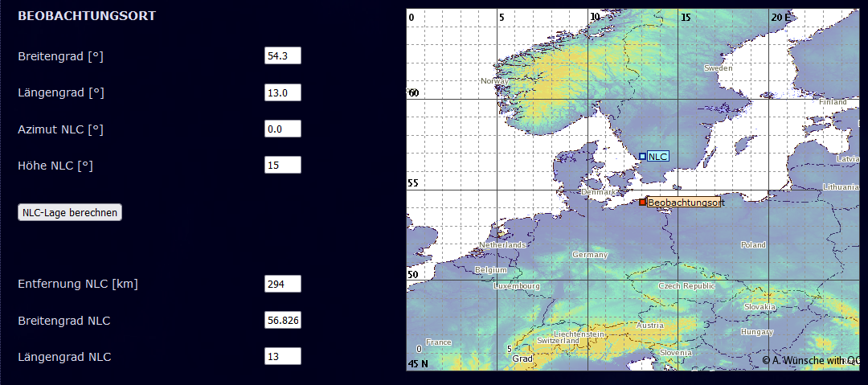This screenshot has height=385, width=868.
Task: Activate the Höhe NLC input field
Action: pyautogui.click(x=282, y=165)
